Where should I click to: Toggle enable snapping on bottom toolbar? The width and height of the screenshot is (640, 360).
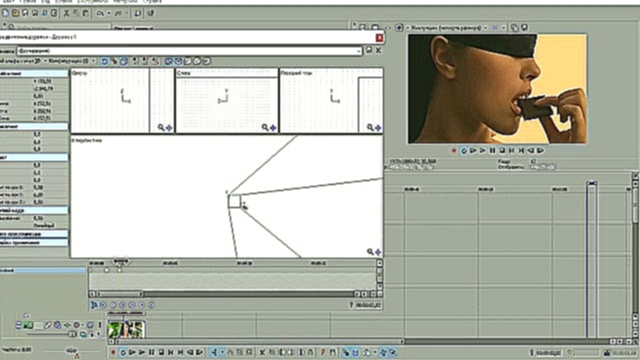tap(345, 352)
